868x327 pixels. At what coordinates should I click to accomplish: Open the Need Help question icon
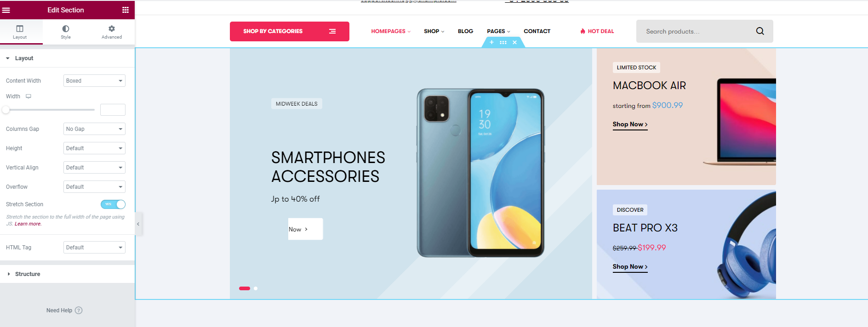pos(79,310)
